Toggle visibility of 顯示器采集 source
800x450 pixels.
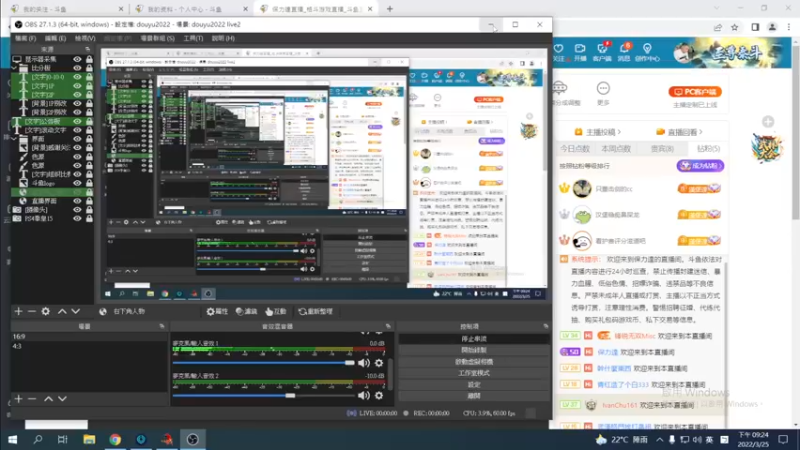coord(77,59)
